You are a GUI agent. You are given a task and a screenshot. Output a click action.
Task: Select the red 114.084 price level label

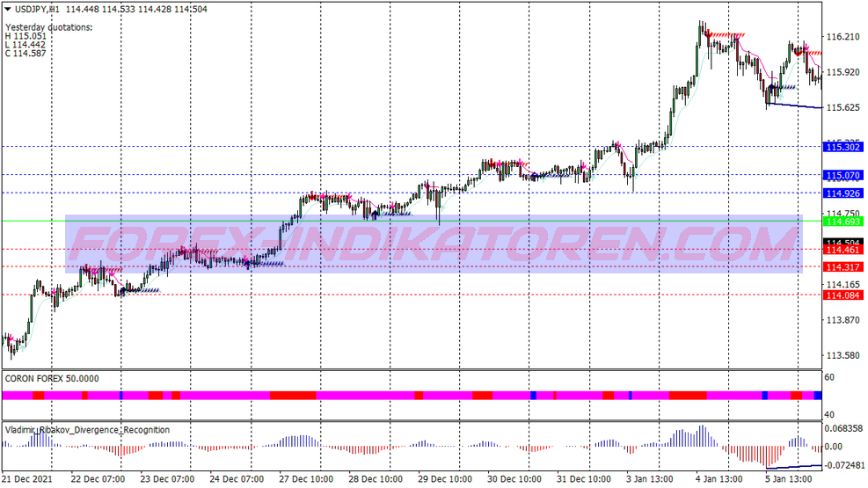pyautogui.click(x=843, y=295)
